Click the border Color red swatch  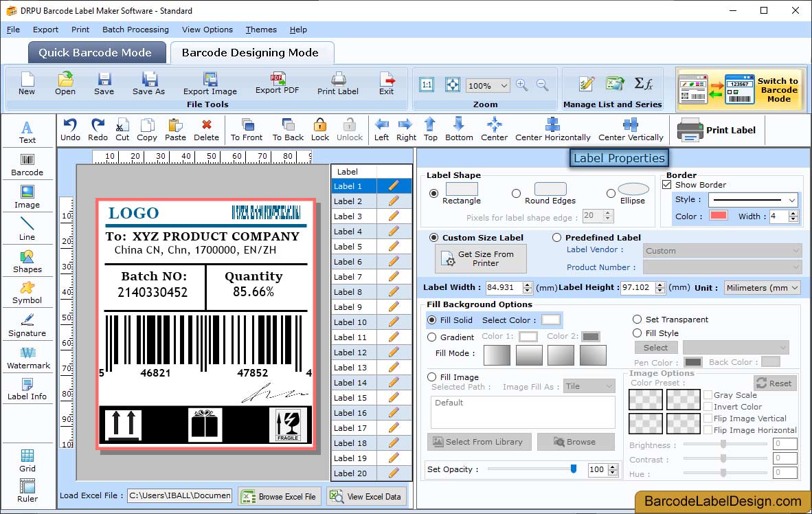(719, 216)
